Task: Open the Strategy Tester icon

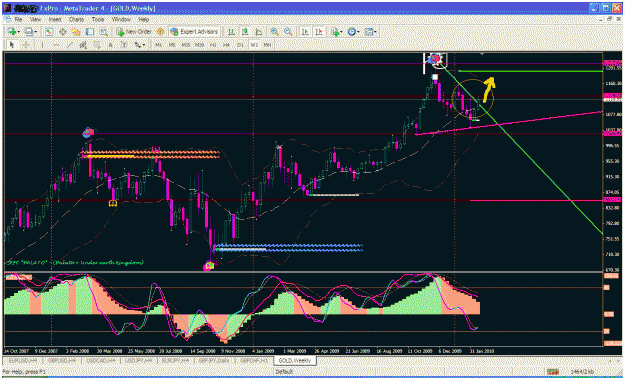Action: [104, 32]
